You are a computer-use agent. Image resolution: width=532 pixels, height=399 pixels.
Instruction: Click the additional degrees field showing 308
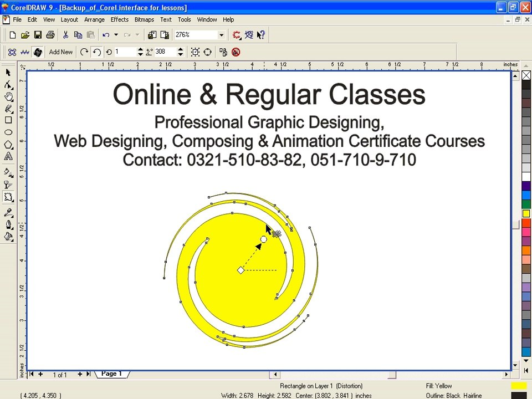166,52
